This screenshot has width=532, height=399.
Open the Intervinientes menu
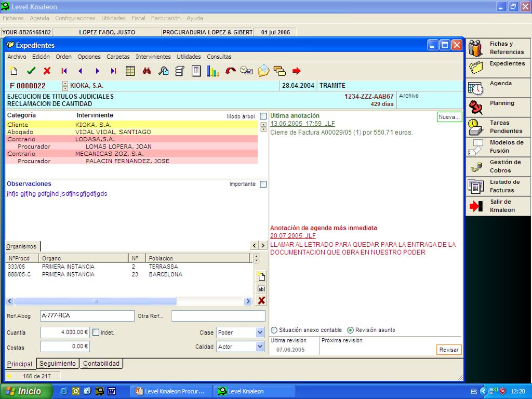(x=153, y=57)
